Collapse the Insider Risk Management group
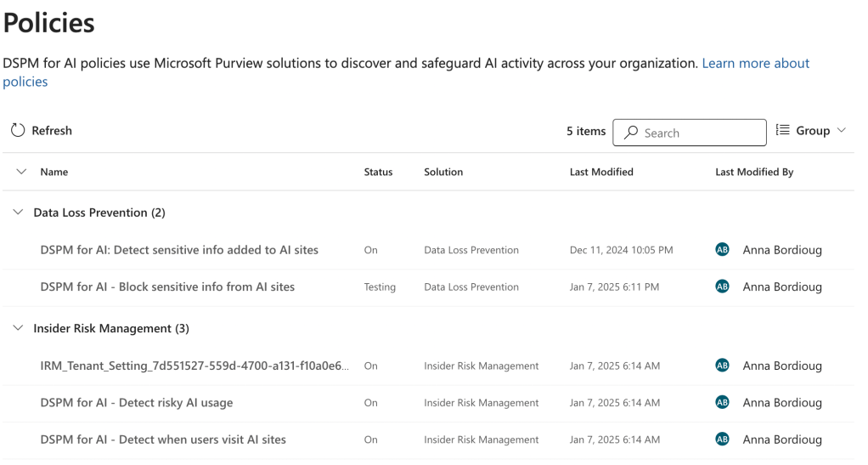Image resolution: width=868 pixels, height=465 pixels. (18, 328)
